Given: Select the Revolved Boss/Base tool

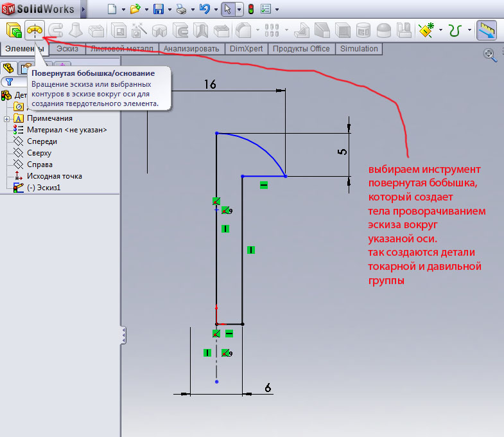Looking at the screenshot, I should (35, 30).
